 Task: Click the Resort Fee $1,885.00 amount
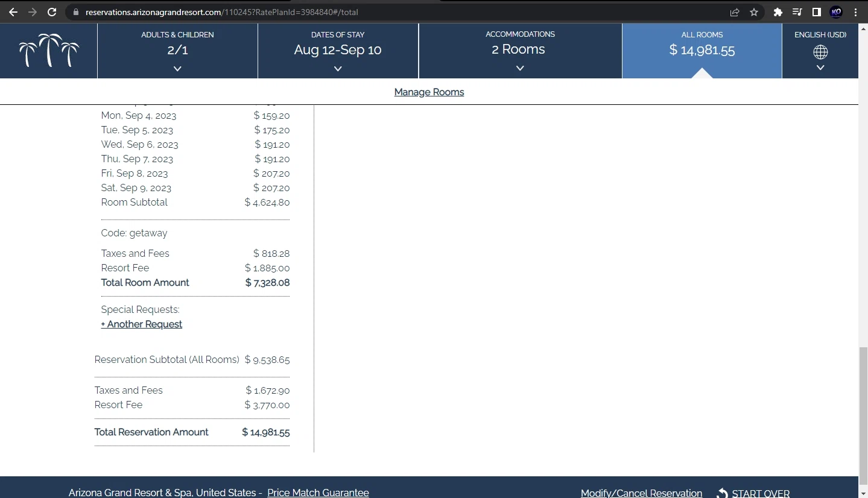pos(267,268)
